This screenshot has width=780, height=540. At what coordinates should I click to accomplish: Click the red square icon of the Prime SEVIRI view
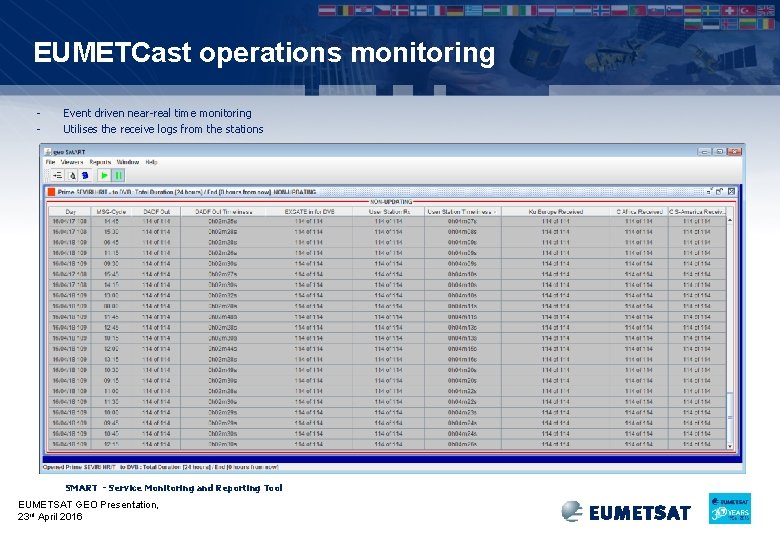(x=51, y=192)
